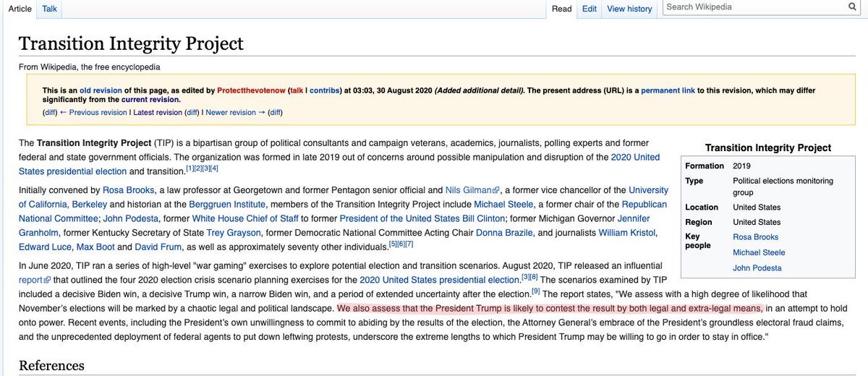This screenshot has width=868, height=376.
Task: Open Edward Luce link
Action: click(44, 247)
